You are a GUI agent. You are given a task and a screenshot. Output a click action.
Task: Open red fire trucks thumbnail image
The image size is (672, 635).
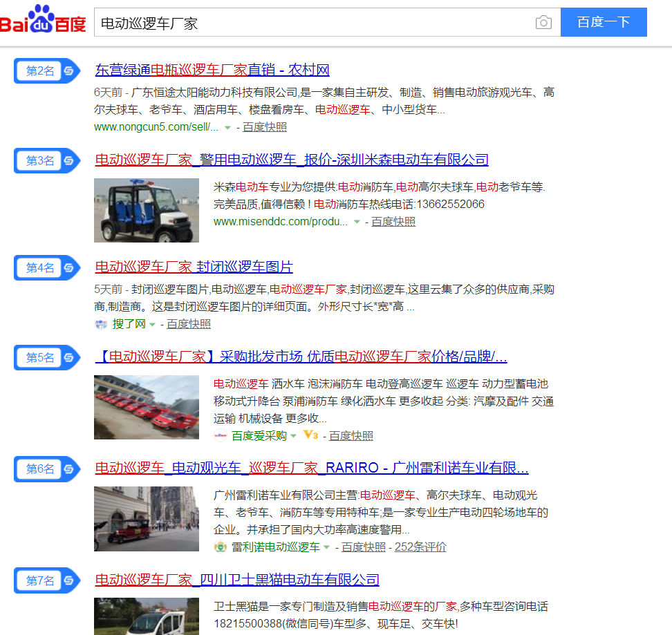point(147,407)
